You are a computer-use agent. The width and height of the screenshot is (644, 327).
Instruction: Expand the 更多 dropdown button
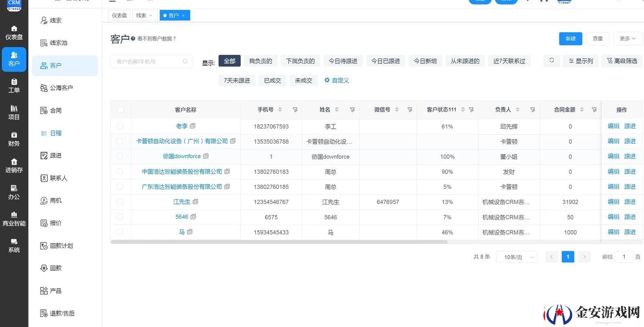(x=628, y=38)
